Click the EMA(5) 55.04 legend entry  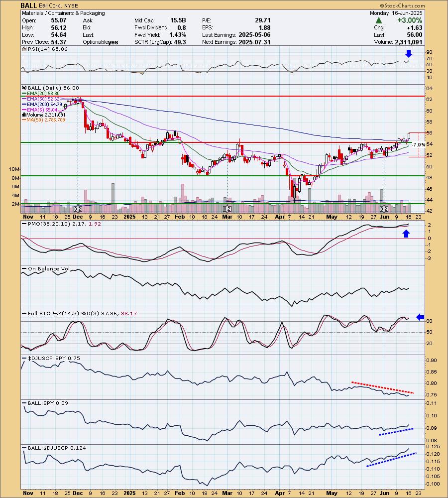pyautogui.click(x=42, y=110)
